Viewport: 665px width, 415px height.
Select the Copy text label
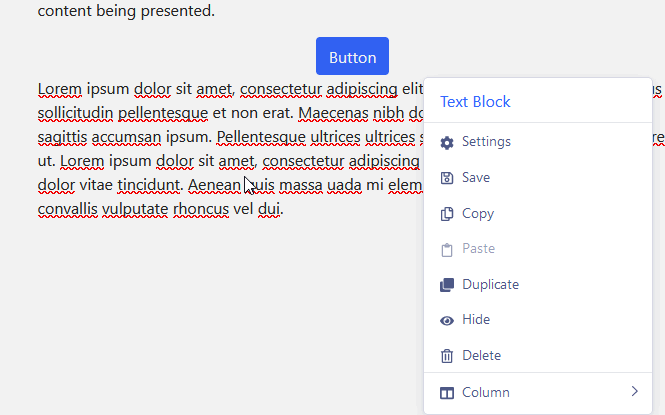coord(478,214)
